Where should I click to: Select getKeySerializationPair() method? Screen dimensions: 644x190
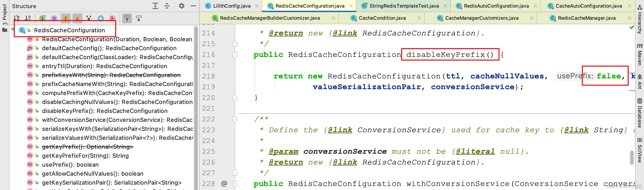coord(112,183)
